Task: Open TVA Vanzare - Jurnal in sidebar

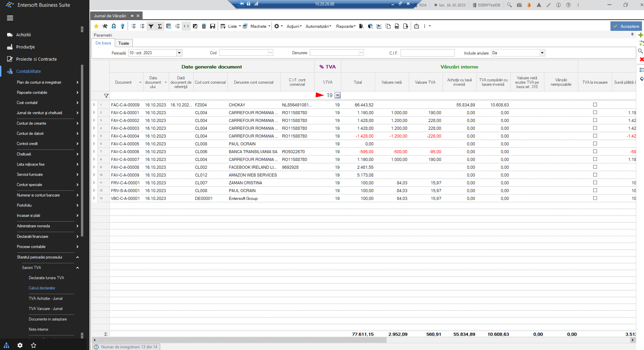Action: (x=46, y=309)
